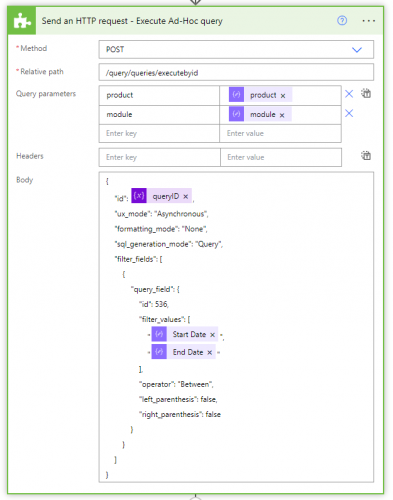Image resolution: width=393 pixels, height=500 pixels.
Task: Remove the Start Date token
Action: [212, 335]
